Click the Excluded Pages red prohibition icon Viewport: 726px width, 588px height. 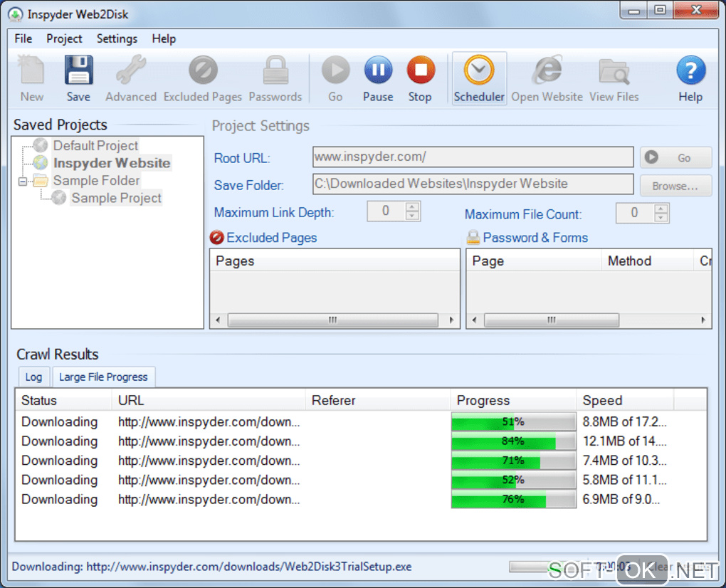(x=216, y=238)
